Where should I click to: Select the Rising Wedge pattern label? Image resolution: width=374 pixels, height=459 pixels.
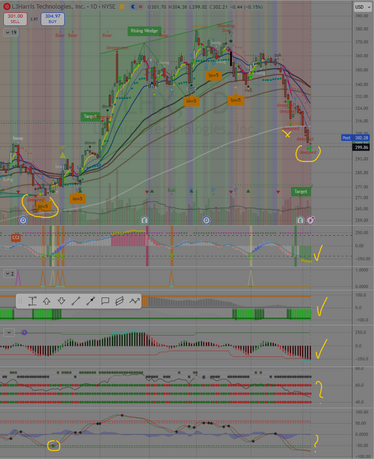tap(144, 31)
